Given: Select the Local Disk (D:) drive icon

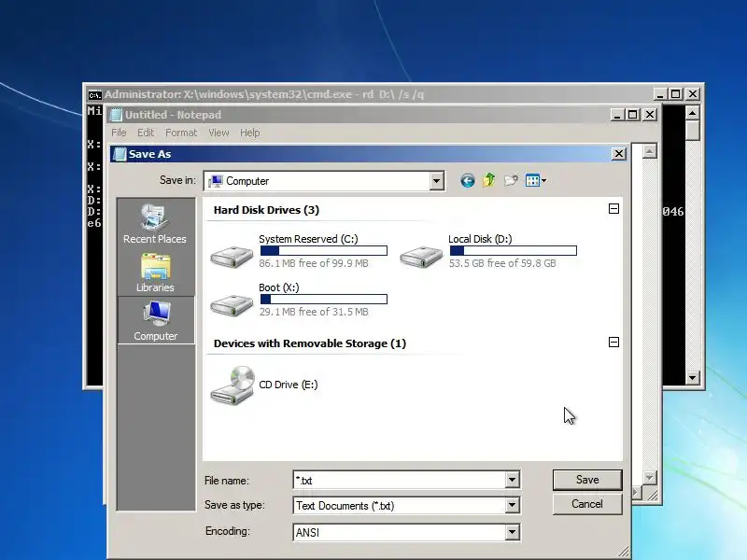Looking at the screenshot, I should pos(421,258).
